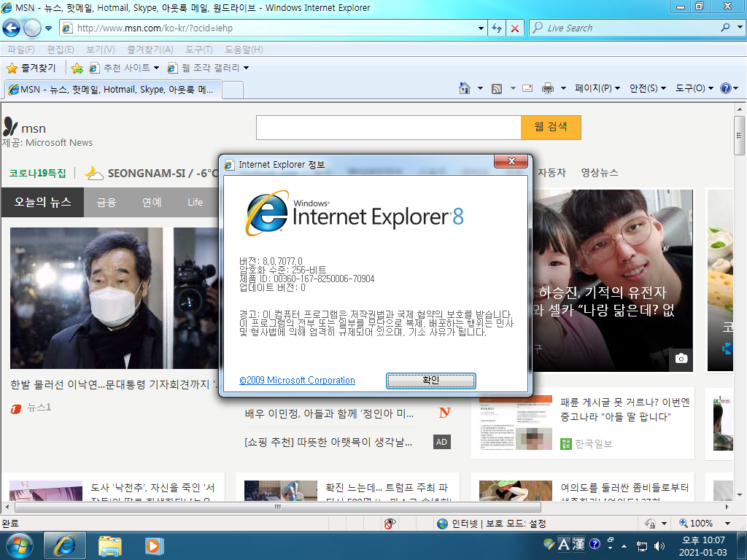Click the horizontal scrollbar thumb

(x=278, y=507)
